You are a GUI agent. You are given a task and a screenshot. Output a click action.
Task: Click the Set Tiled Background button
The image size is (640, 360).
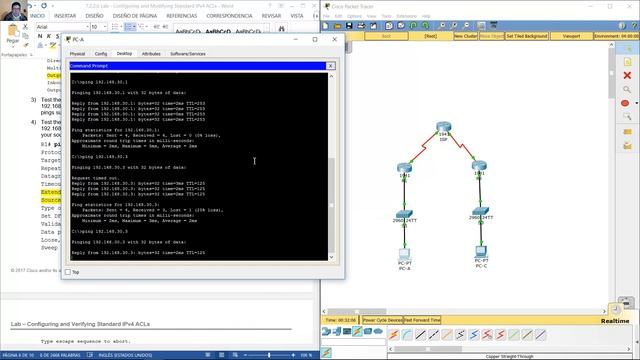tap(527, 36)
